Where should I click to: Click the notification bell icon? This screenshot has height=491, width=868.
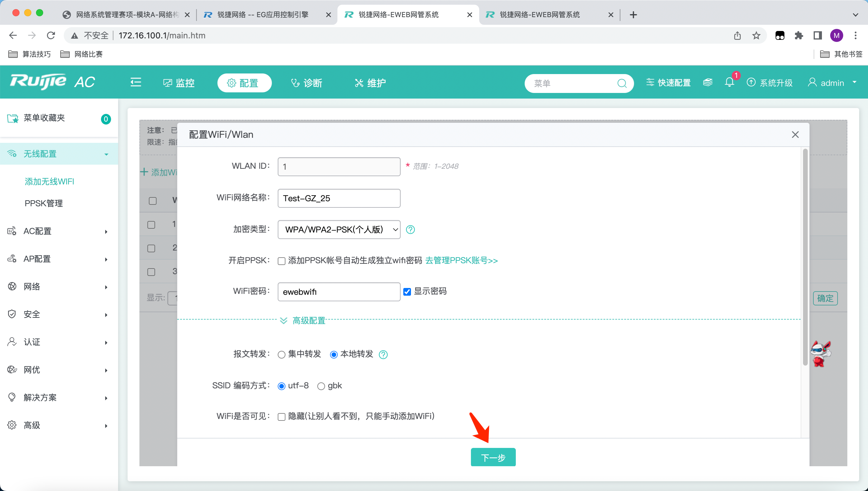point(729,83)
